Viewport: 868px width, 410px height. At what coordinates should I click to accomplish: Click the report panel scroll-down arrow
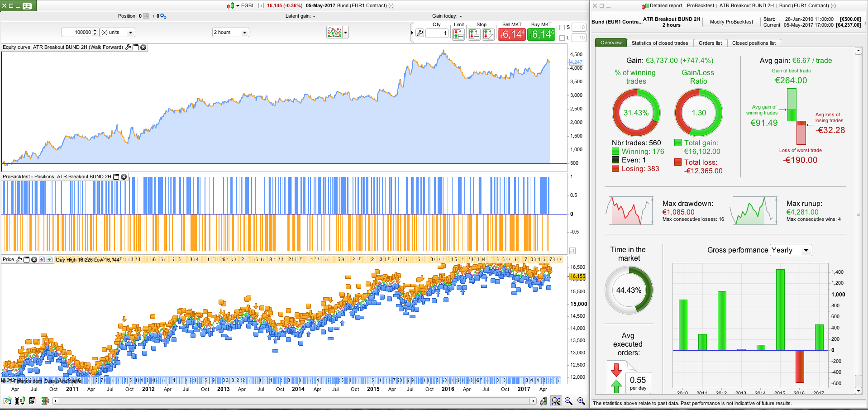tap(858, 391)
